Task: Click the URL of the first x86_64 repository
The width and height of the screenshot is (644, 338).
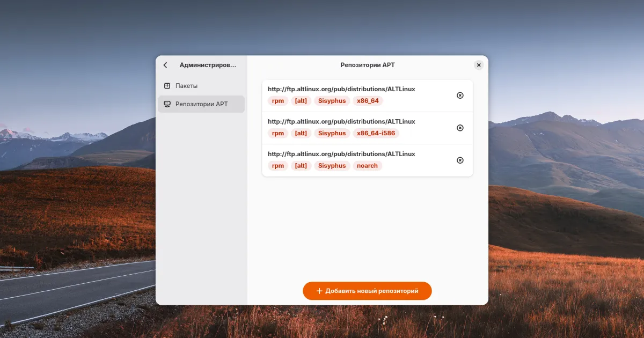Action: click(x=341, y=89)
